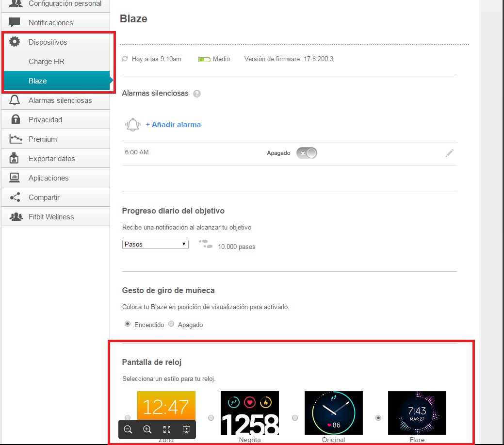The image size is (504, 445).
Task: Click the Original label under clock face
Action: [x=333, y=440]
